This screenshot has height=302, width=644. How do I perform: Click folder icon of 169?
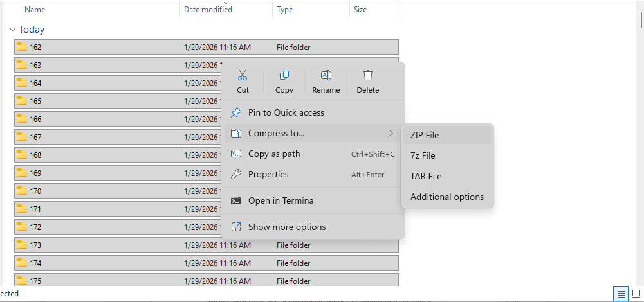[x=22, y=173]
